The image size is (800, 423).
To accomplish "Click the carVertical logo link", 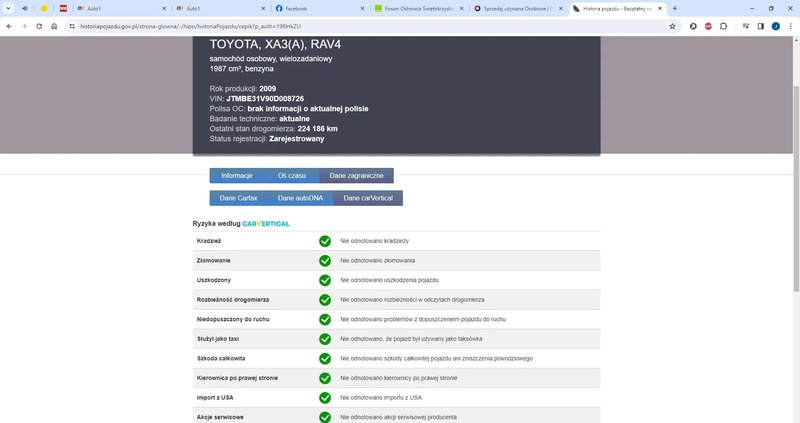I will 266,223.
